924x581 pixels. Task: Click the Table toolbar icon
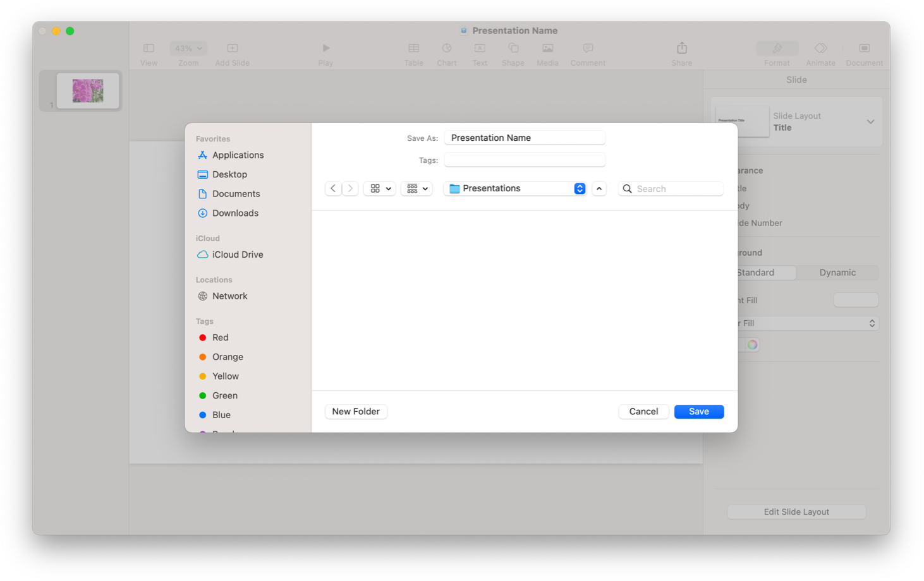(x=413, y=49)
